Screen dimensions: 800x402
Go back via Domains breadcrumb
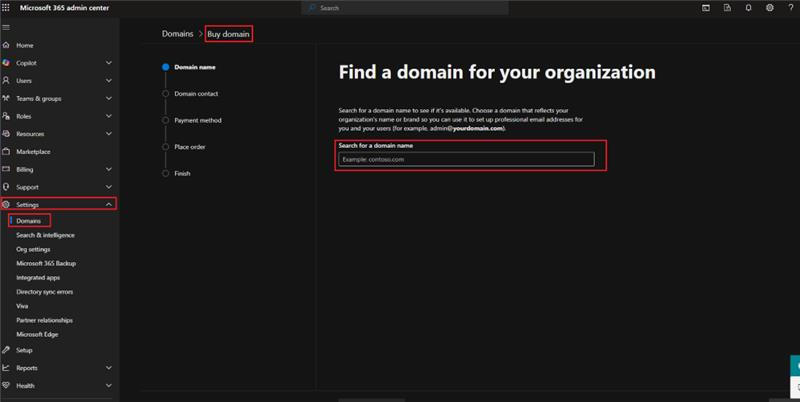click(178, 34)
